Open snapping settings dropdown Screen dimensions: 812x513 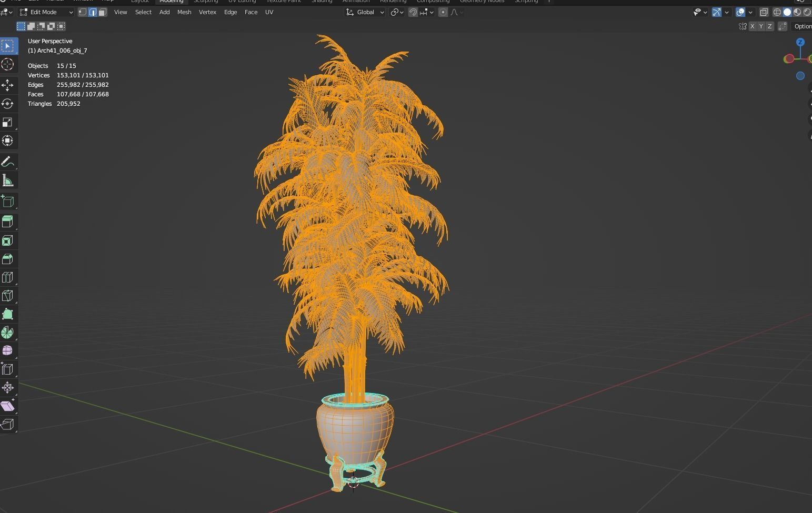[427, 12]
